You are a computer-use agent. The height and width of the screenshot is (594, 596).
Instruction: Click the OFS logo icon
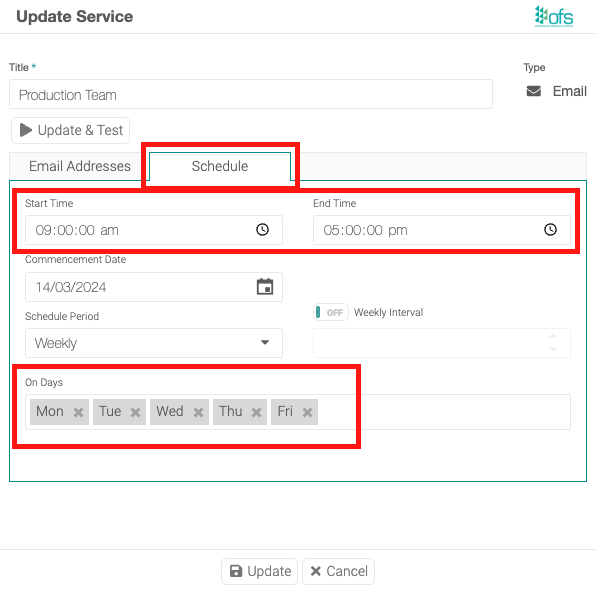[x=554, y=16]
